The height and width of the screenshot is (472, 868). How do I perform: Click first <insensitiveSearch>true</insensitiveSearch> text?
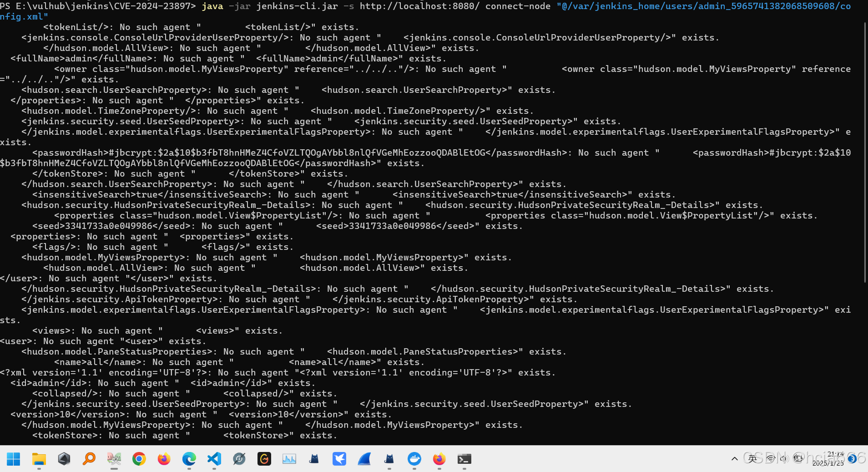pyautogui.click(x=150, y=194)
